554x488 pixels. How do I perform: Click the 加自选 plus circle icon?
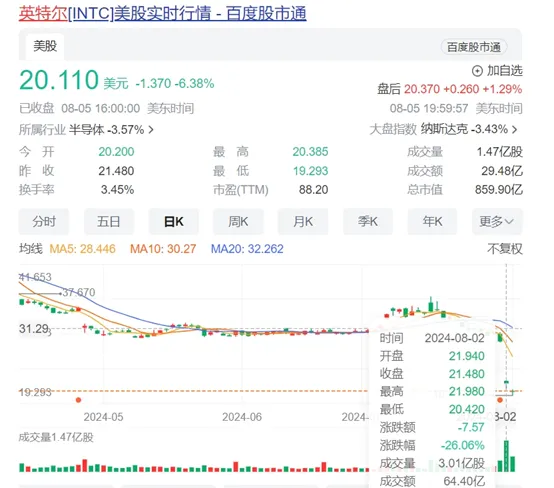[x=477, y=71]
